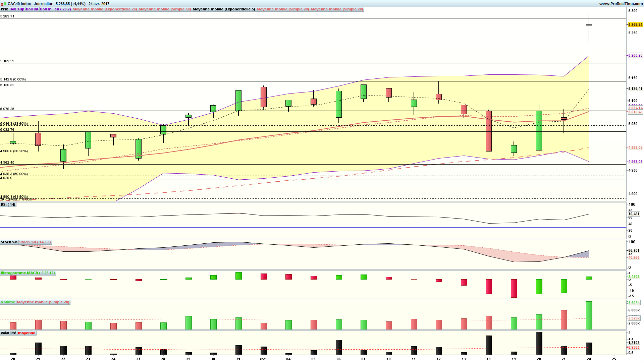This screenshot has height=362, width=644.
Task: Click the "Boll inf" legend entry
Action: [x=32, y=9]
